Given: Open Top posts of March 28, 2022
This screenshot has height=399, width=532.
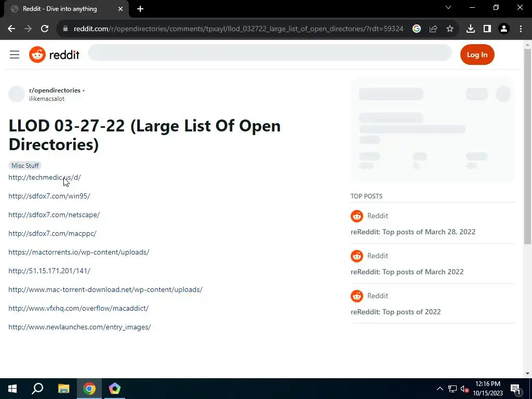Looking at the screenshot, I should 413,232.
